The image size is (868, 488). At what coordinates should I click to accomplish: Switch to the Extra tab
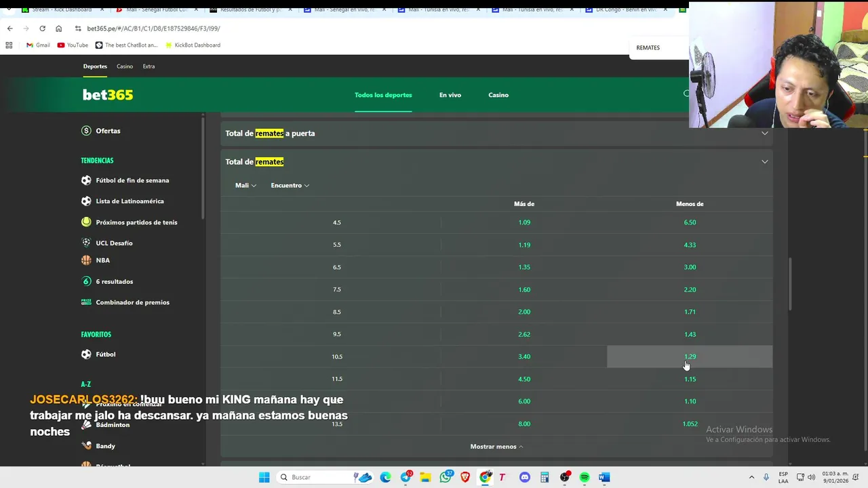149,66
